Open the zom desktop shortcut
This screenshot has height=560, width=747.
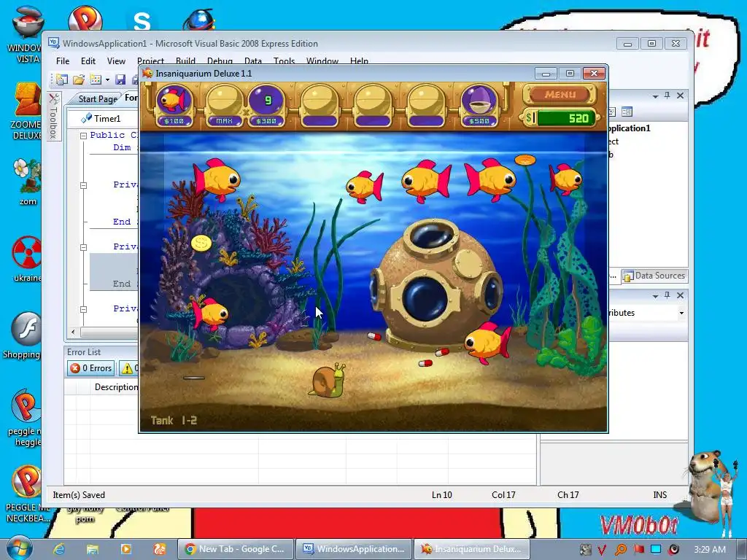tap(27, 182)
